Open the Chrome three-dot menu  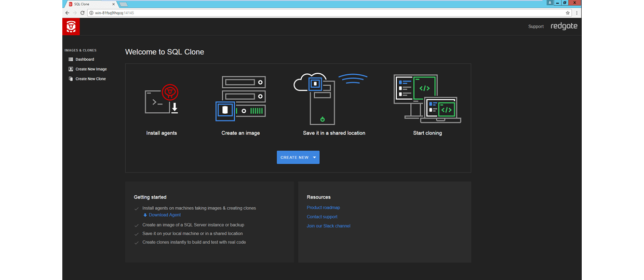pyautogui.click(x=576, y=12)
